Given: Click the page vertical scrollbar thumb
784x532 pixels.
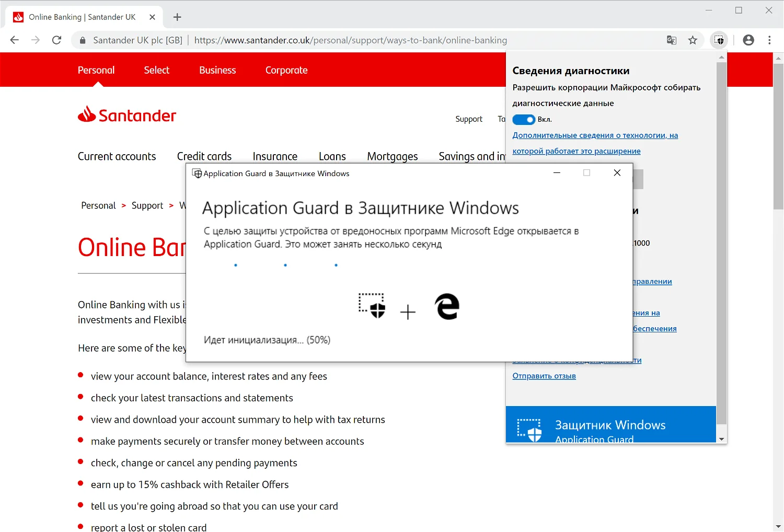Looking at the screenshot, I should point(778,136).
